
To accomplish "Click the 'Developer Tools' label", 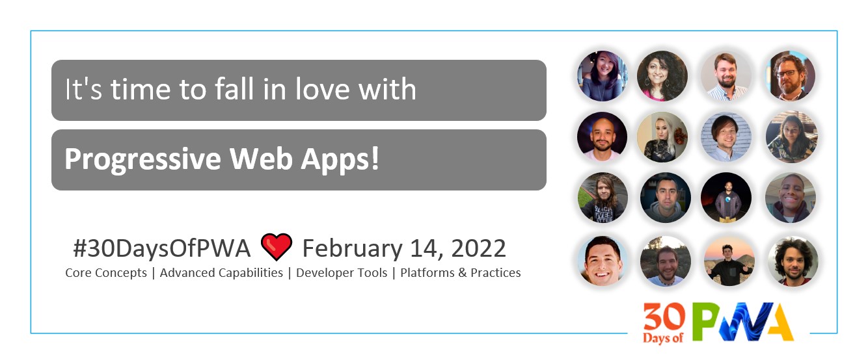I will pos(342,273).
